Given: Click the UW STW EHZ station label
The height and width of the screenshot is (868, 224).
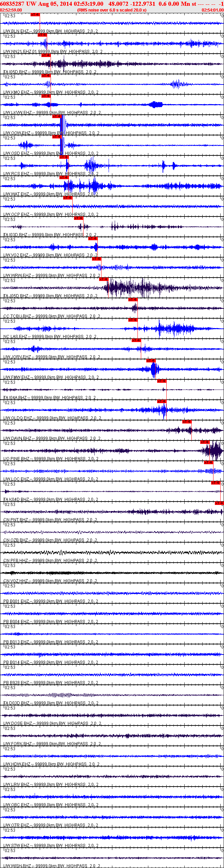Looking at the screenshot, I should [x=51, y=846].
